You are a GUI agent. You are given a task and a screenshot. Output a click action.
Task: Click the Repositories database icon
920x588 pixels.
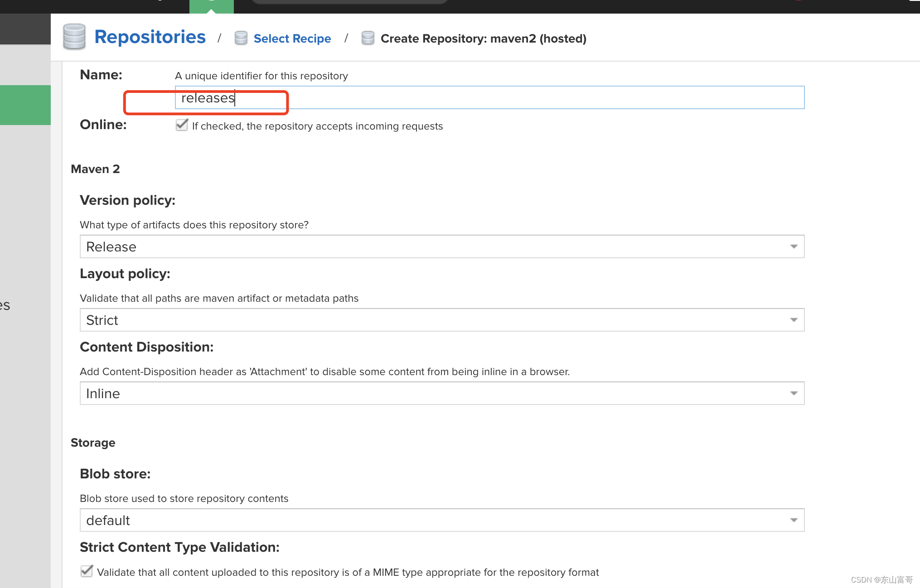[x=74, y=37]
